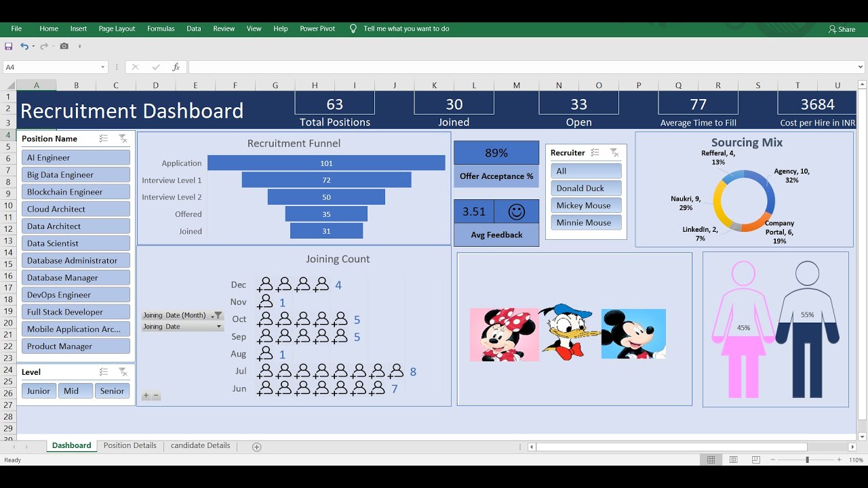Open the Formulas ribbon tab

pyautogui.click(x=161, y=28)
